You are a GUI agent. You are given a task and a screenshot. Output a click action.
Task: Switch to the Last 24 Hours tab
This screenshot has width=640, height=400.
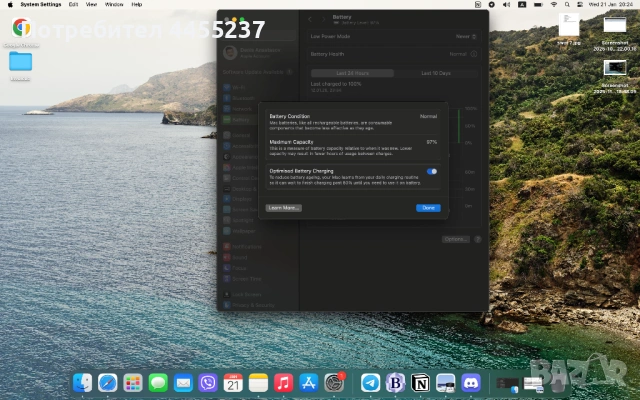(352, 73)
